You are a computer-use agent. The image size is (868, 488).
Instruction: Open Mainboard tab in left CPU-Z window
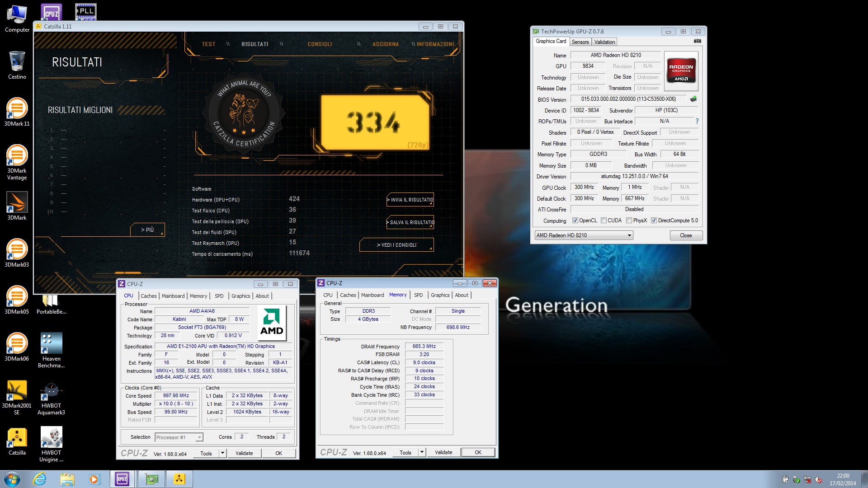click(x=173, y=296)
